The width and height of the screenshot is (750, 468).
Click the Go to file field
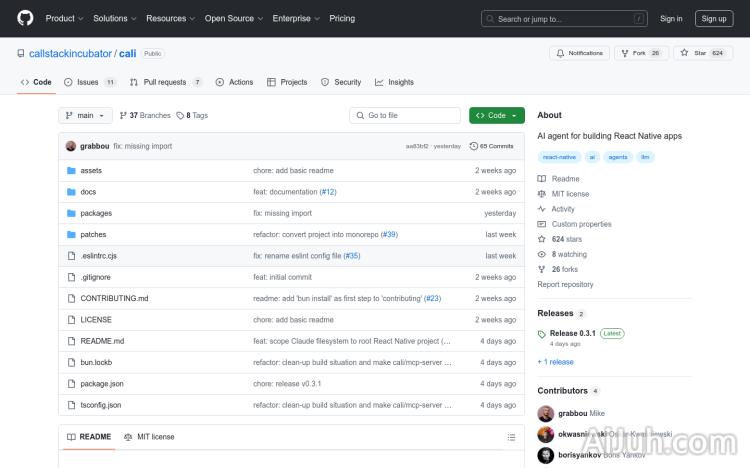[x=405, y=115]
